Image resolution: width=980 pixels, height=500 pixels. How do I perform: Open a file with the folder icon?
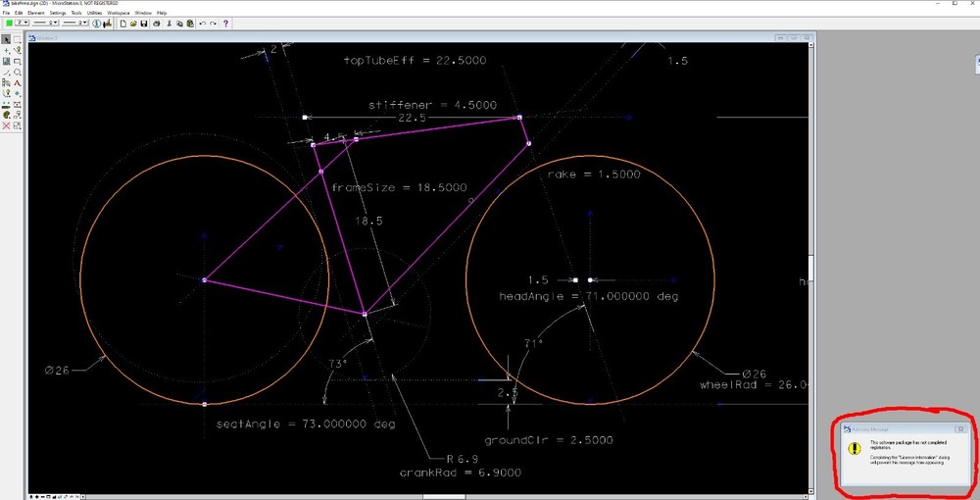click(132, 23)
